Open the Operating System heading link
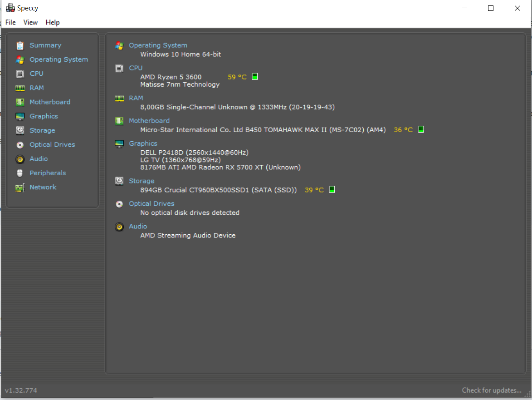This screenshot has height=400, width=532. click(158, 45)
